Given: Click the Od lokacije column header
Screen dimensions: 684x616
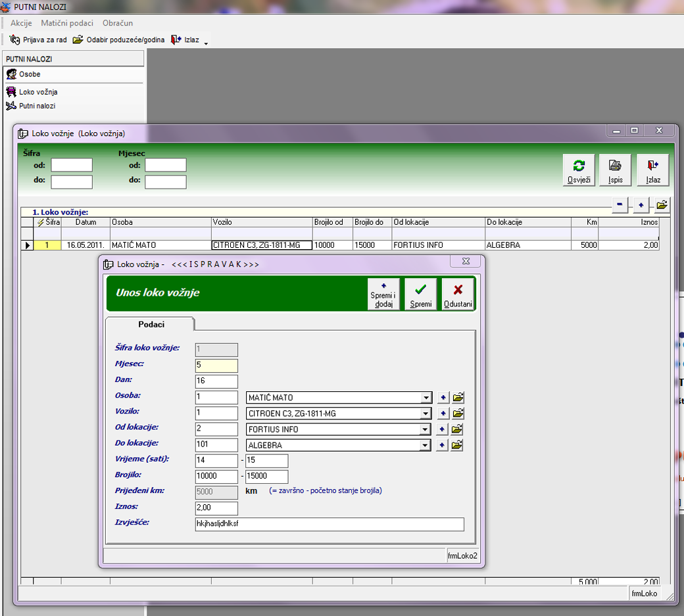Looking at the screenshot, I should 438,222.
